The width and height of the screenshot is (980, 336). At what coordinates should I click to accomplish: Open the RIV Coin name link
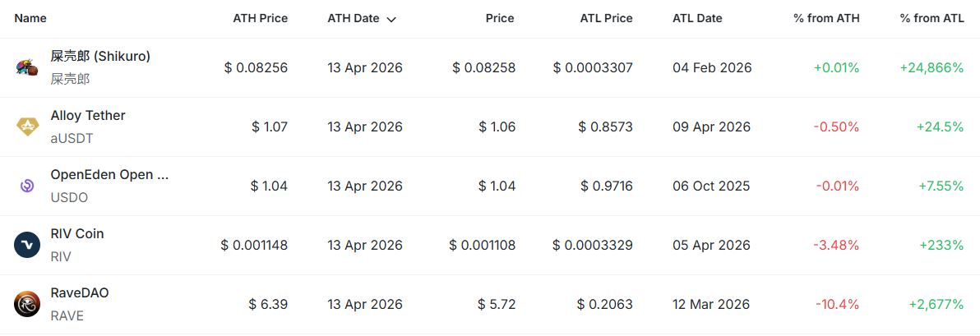(77, 234)
